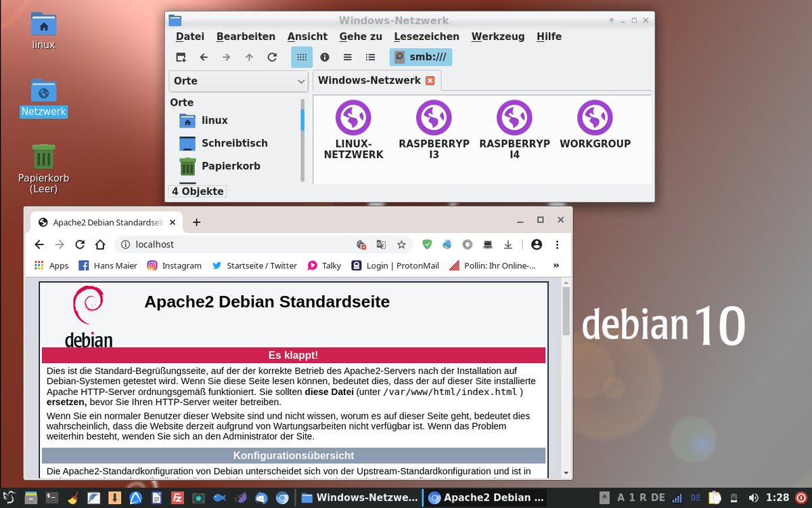Image resolution: width=812 pixels, height=508 pixels.
Task: Open the browser three-dot menu
Action: click(x=557, y=245)
